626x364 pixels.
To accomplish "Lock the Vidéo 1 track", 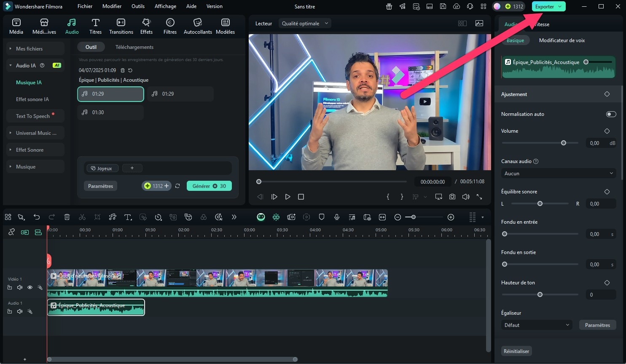I will pos(10,287).
